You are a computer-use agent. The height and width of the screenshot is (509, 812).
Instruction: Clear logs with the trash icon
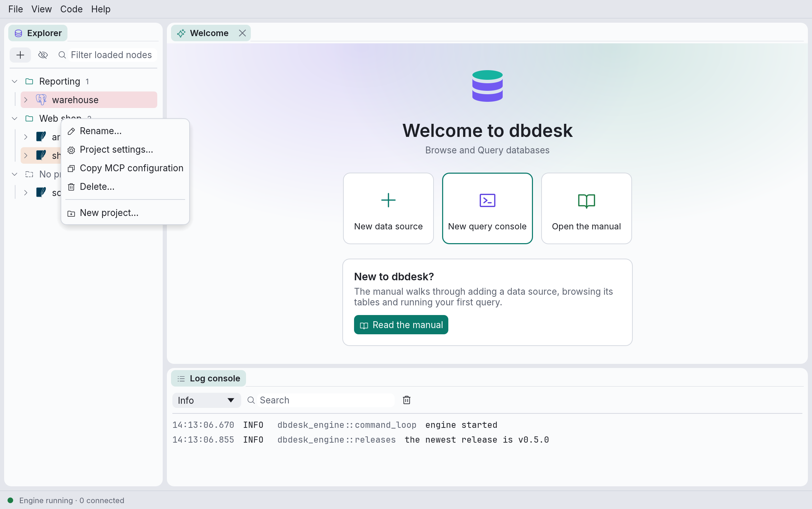[x=407, y=400]
